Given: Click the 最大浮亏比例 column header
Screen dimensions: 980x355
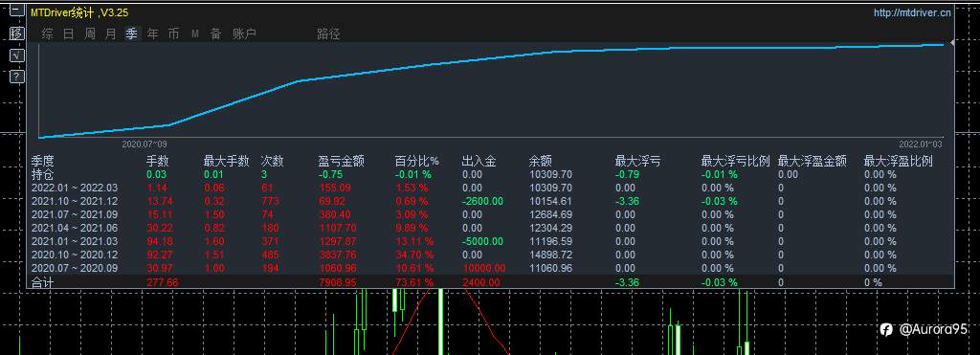Looking at the screenshot, I should pyautogui.click(x=735, y=162).
